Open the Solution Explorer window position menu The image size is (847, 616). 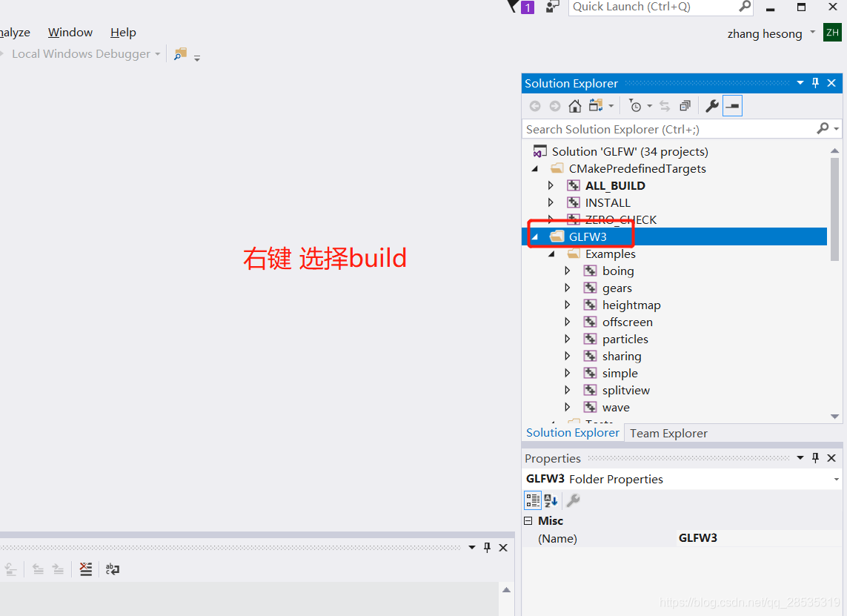[x=800, y=83]
